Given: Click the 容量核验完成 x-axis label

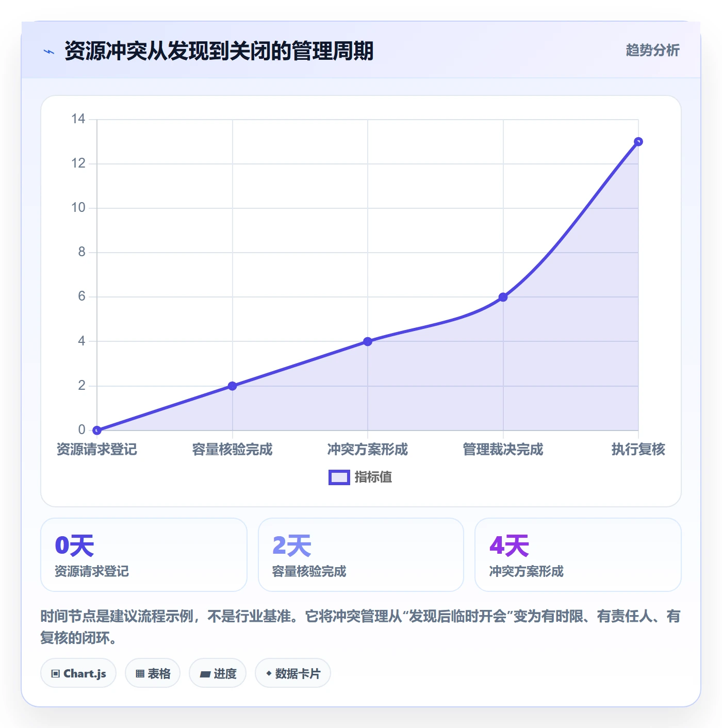Looking at the screenshot, I should [x=232, y=449].
